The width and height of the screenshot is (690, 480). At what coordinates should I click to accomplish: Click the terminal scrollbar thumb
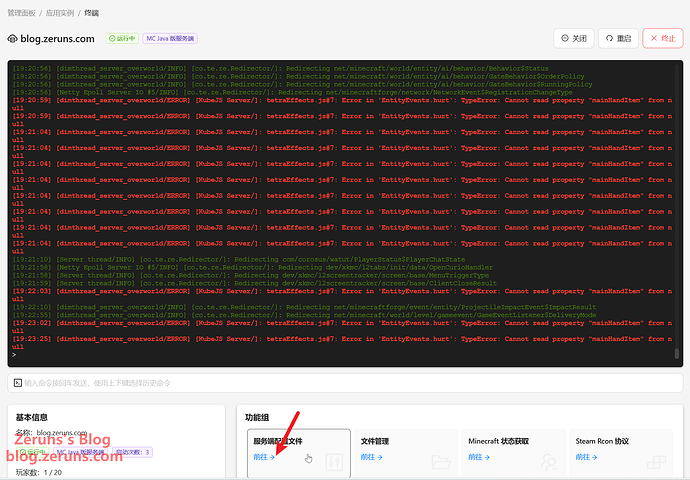(677, 353)
